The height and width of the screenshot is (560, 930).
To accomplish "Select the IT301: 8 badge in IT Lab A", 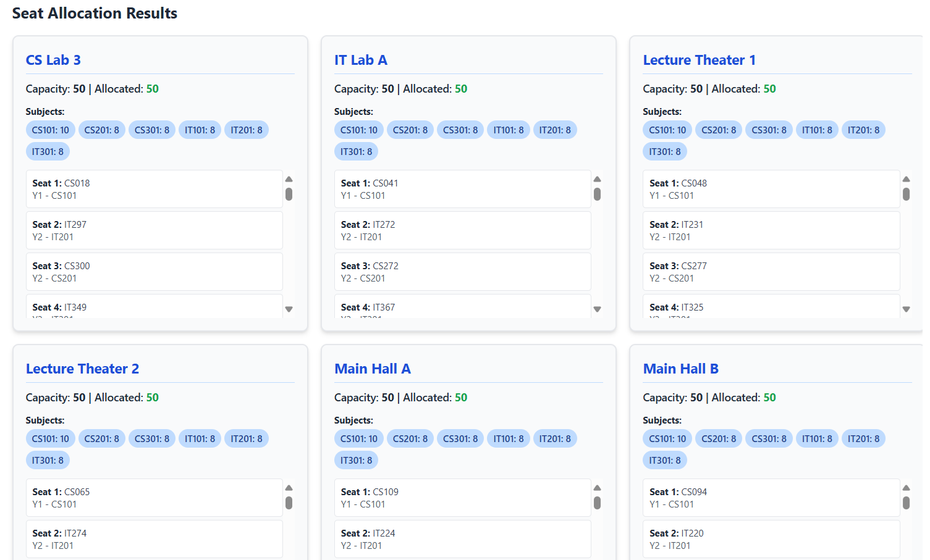I will coord(356,151).
